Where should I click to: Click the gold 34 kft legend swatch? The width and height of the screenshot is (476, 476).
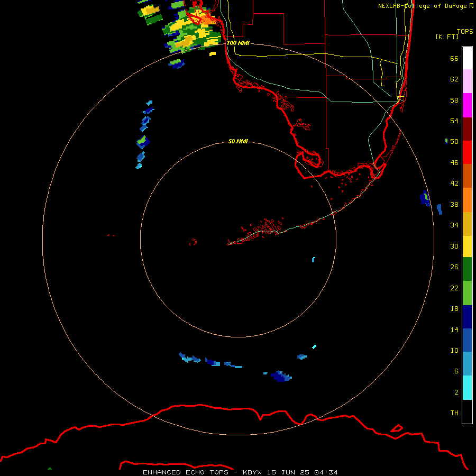click(x=467, y=224)
